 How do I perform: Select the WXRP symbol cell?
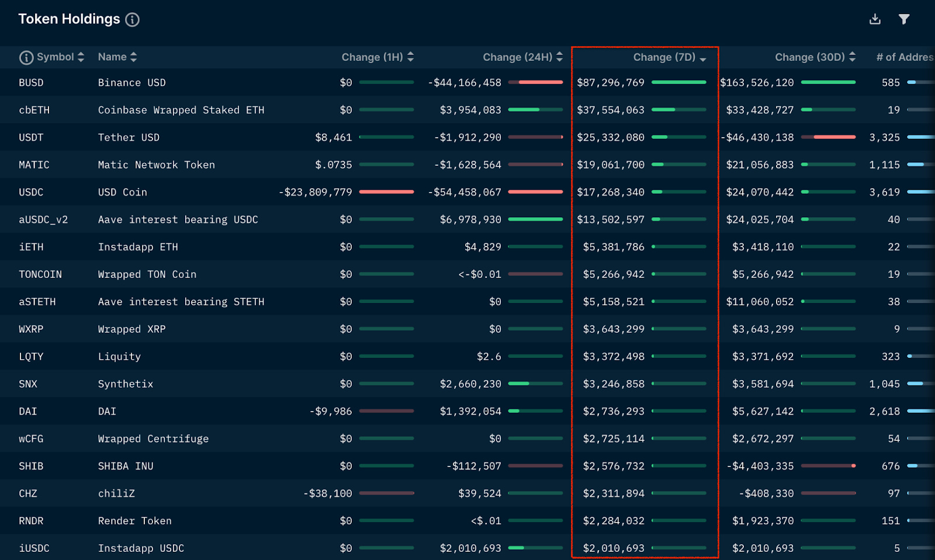(x=31, y=329)
